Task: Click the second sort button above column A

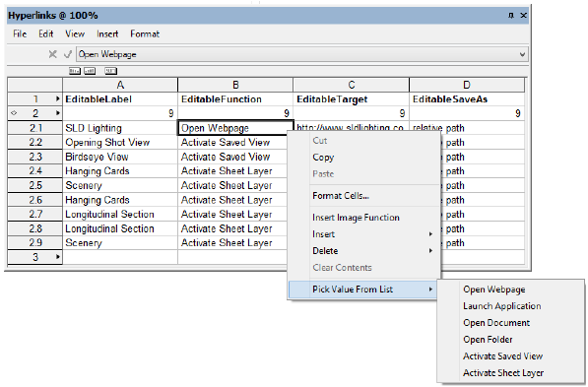Action: tap(90, 71)
